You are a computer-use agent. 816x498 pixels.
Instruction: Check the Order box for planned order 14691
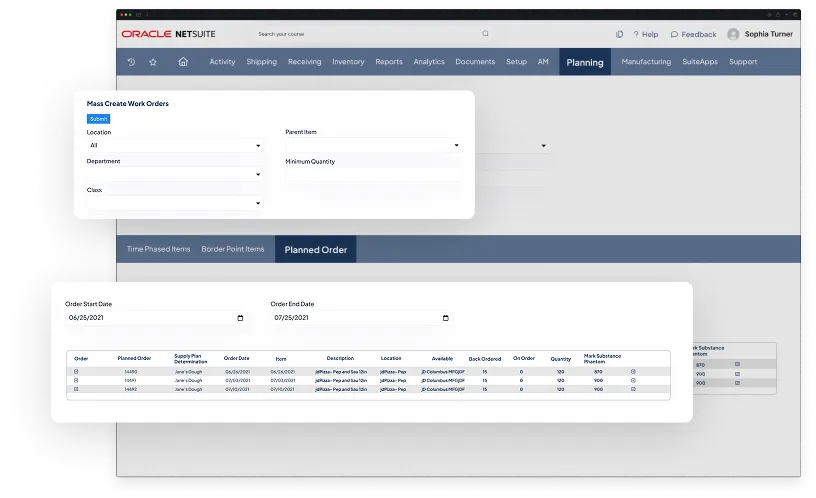[x=77, y=380]
